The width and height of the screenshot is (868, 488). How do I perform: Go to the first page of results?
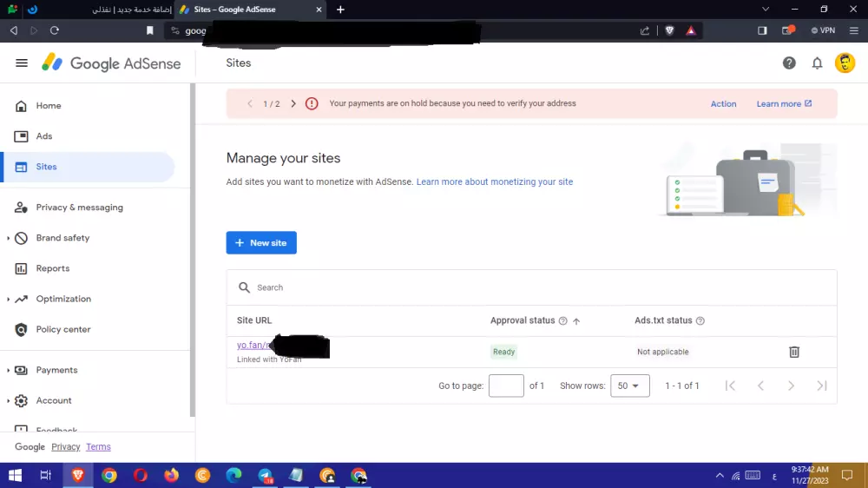[x=730, y=386]
